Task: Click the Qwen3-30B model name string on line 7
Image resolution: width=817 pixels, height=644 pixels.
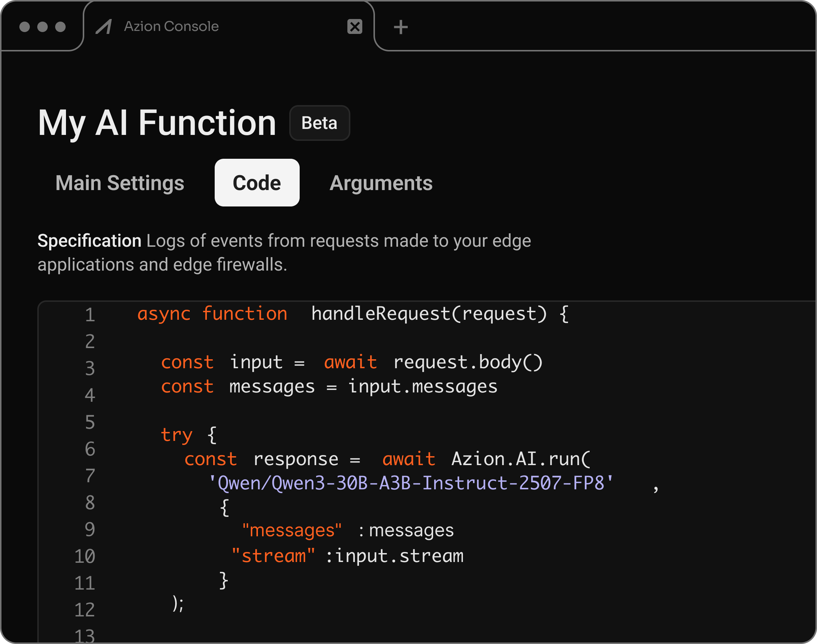Action: coord(411,483)
